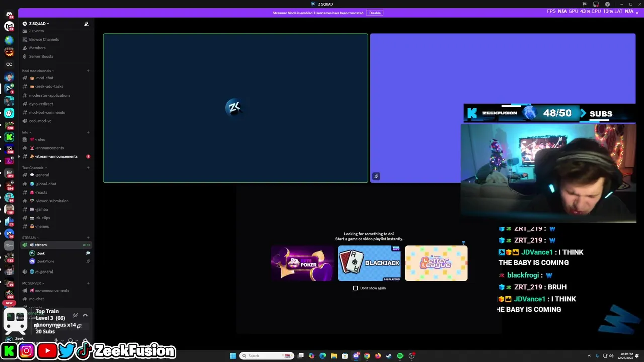Open the moderator-applications channel
Screen dimensions: 644x362
(x=49, y=95)
